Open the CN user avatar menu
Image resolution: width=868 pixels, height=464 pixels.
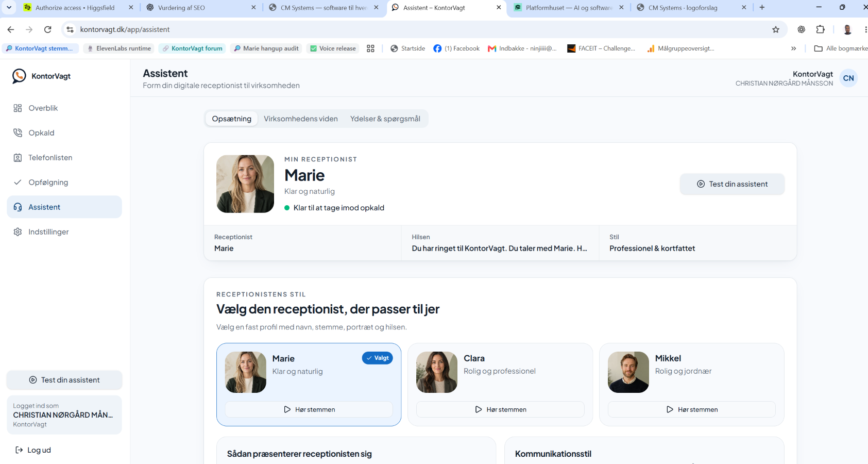tap(848, 78)
